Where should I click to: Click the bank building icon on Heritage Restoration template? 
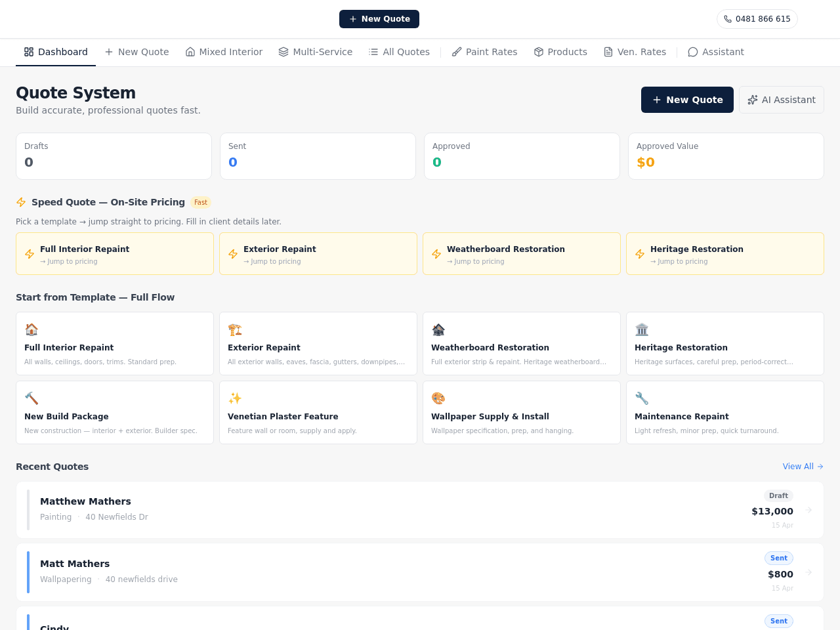pos(642,329)
